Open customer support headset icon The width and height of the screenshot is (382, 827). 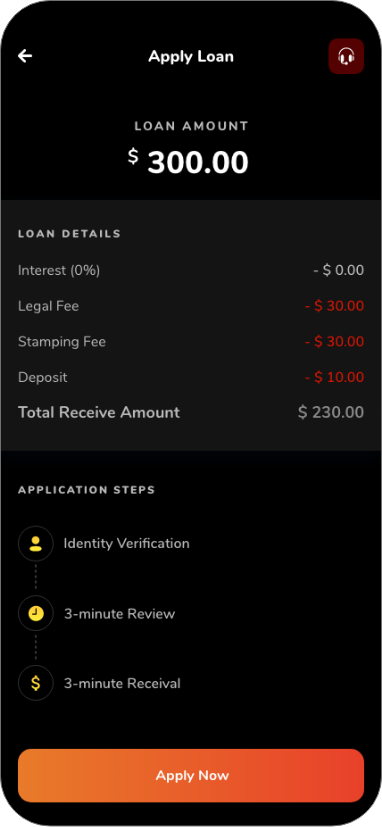tap(346, 56)
